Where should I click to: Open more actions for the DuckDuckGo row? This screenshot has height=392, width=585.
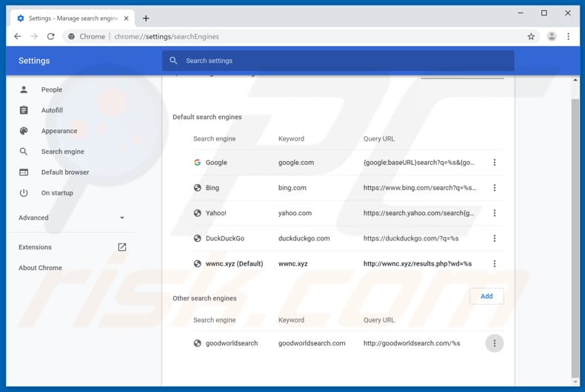click(495, 238)
